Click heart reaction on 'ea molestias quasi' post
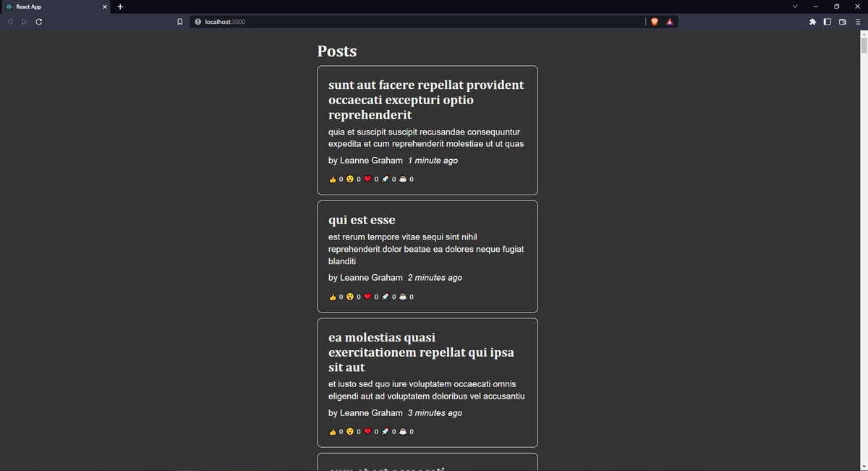868x471 pixels. 371,432
